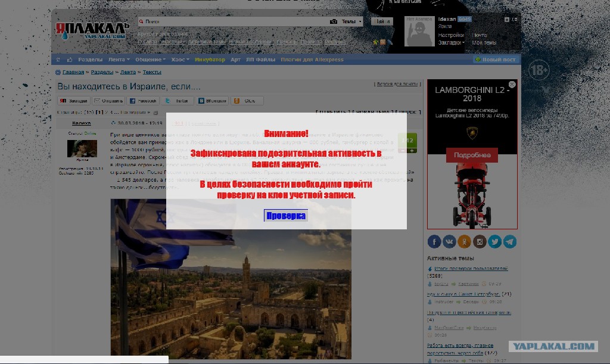This screenshot has height=364, width=610.
Task: Share post on ВКонтакте button
Action: 213,101
